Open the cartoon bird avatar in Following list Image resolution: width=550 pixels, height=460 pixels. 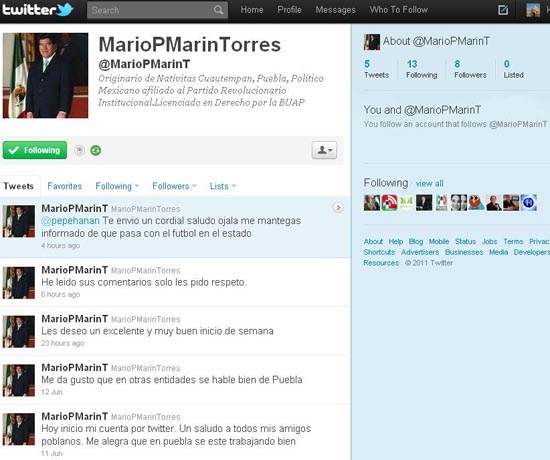[476, 202]
